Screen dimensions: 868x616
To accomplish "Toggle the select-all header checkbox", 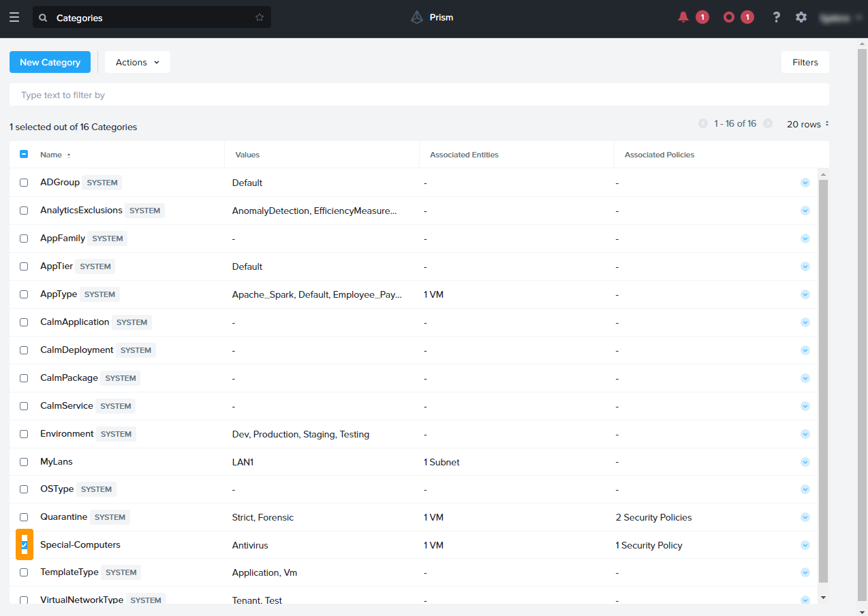I will [x=24, y=155].
